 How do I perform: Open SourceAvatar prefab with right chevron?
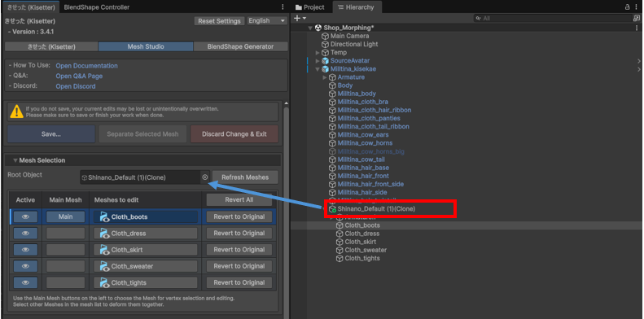(638, 61)
